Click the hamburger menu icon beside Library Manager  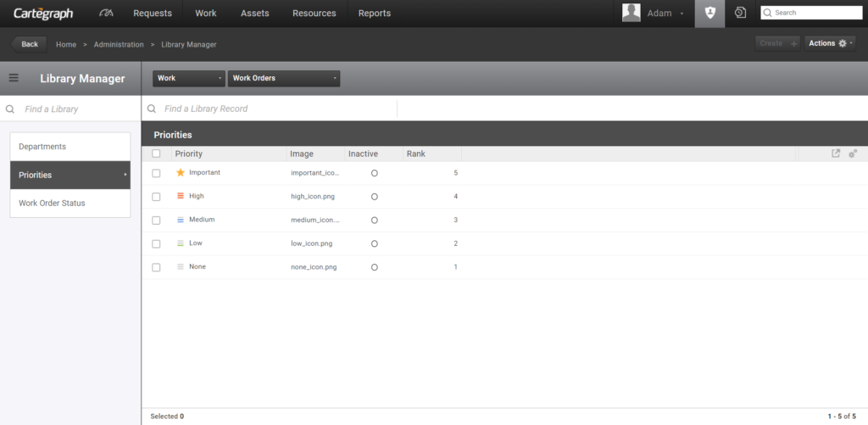pos(14,78)
